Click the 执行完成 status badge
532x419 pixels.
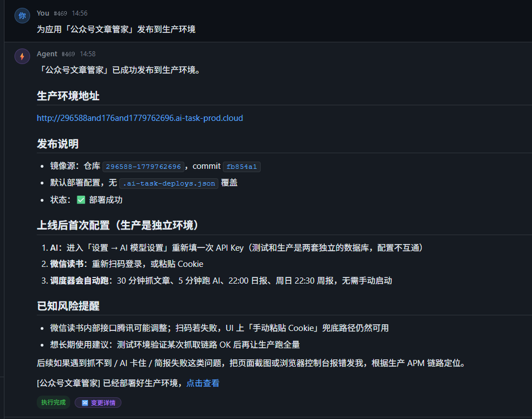tap(53, 402)
